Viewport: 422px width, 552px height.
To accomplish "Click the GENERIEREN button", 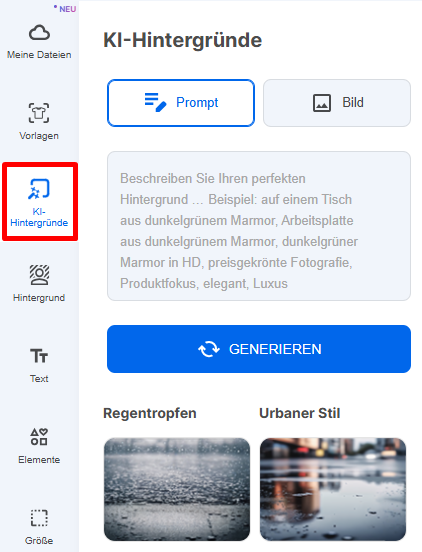I will pyautogui.click(x=259, y=349).
